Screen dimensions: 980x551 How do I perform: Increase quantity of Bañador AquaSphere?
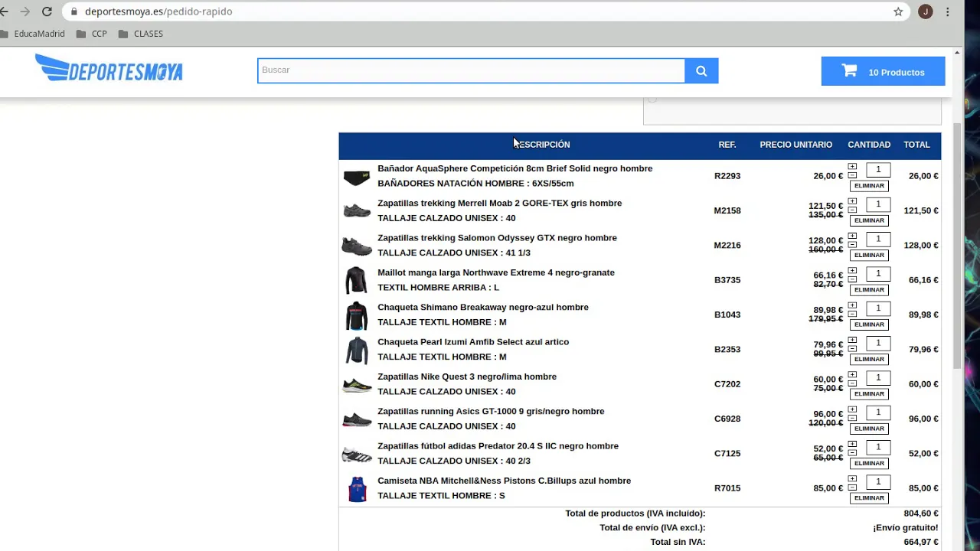point(852,166)
